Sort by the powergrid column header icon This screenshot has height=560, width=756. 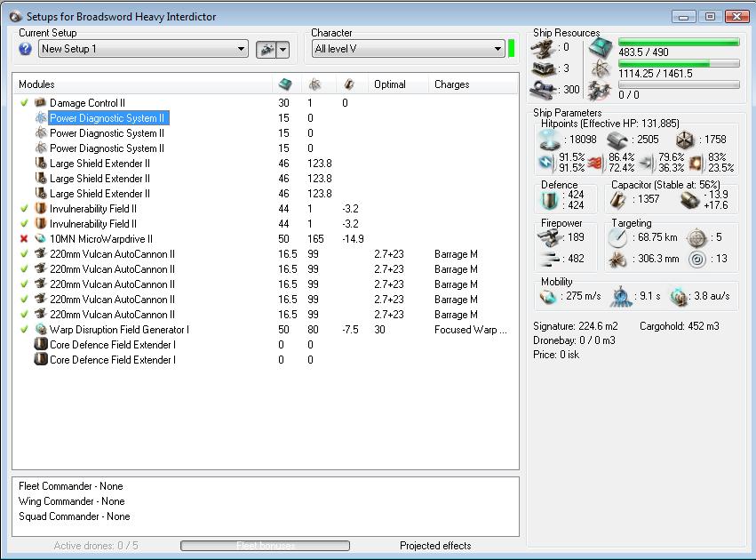click(314, 84)
